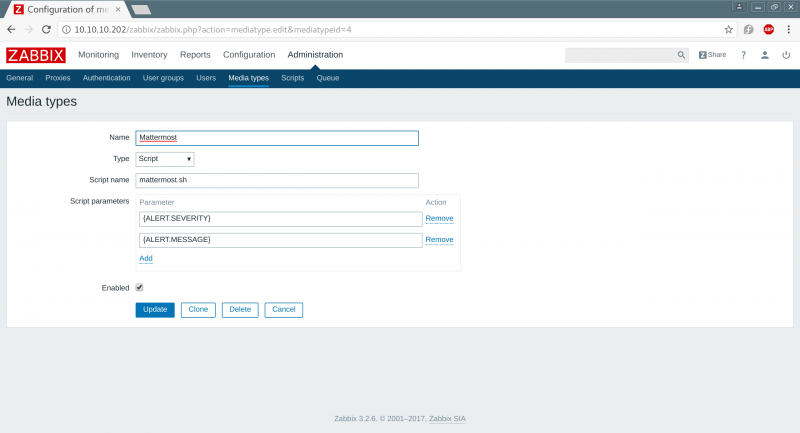
Task: Open the Zabbix help question mark
Action: pos(743,55)
